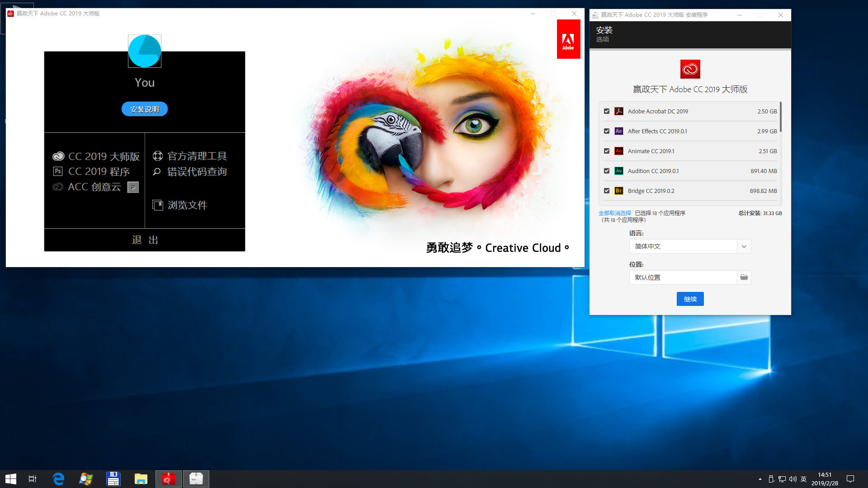Click the Animate An icon
The image size is (868, 488).
619,151
